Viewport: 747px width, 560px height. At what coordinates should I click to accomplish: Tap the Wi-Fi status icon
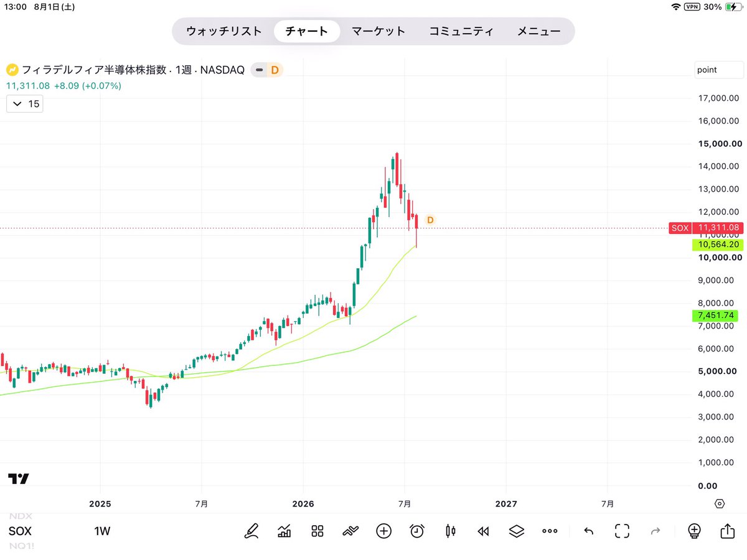pyautogui.click(x=676, y=7)
